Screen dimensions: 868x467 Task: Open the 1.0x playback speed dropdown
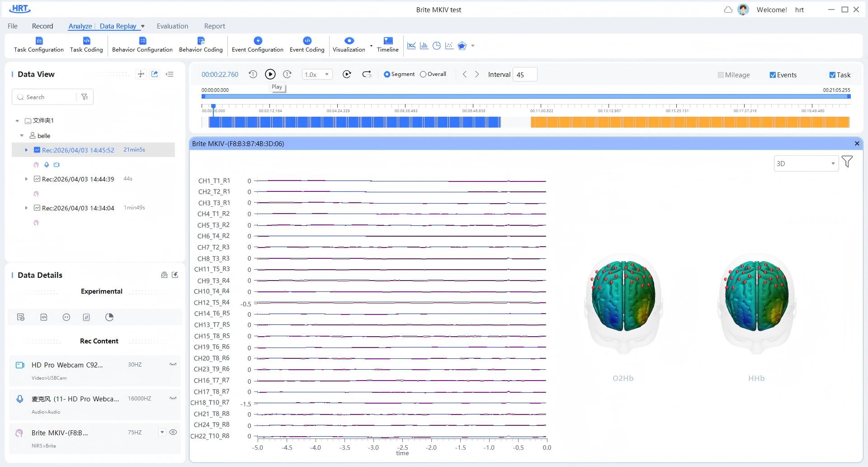click(317, 75)
